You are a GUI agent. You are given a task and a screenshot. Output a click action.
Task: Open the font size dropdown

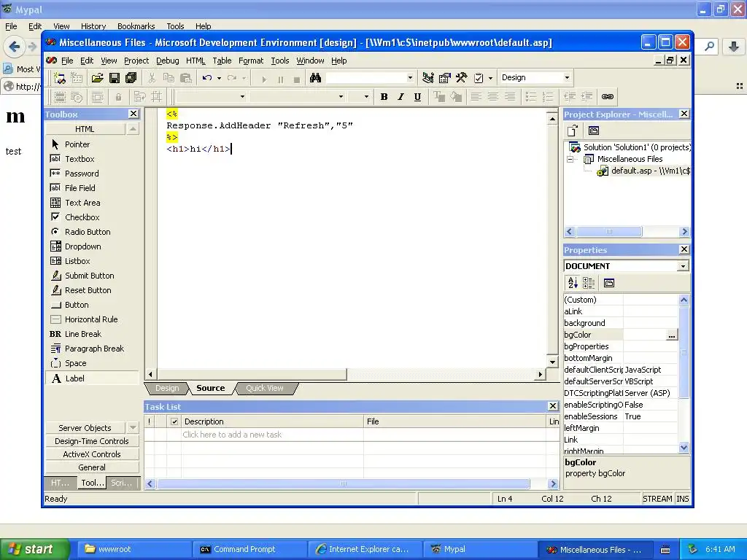pyautogui.click(x=366, y=97)
